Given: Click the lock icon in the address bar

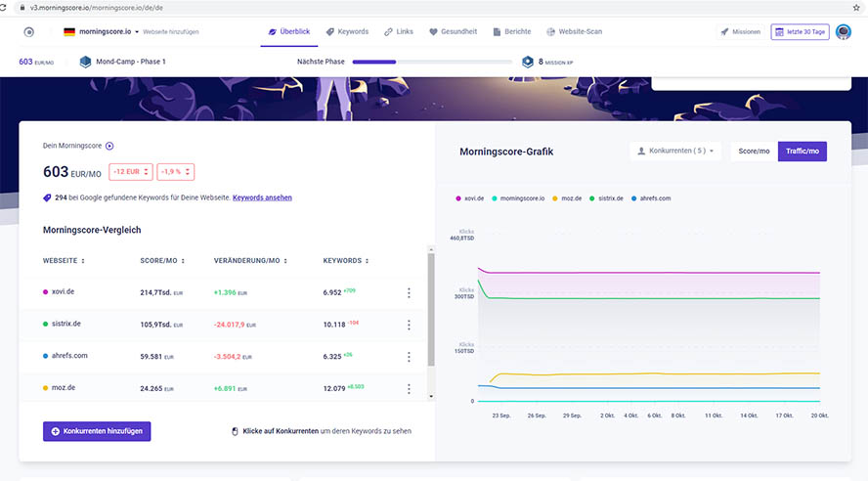Looking at the screenshot, I should [22, 8].
